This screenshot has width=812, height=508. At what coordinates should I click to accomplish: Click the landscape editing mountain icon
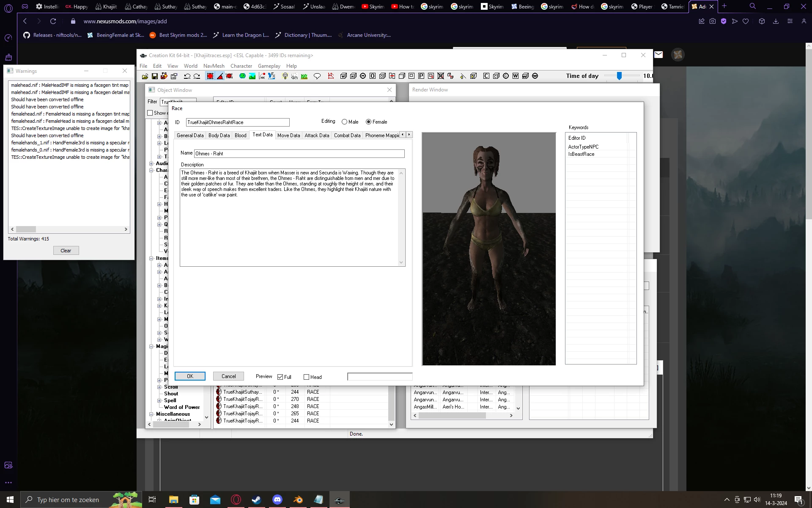[252, 76]
